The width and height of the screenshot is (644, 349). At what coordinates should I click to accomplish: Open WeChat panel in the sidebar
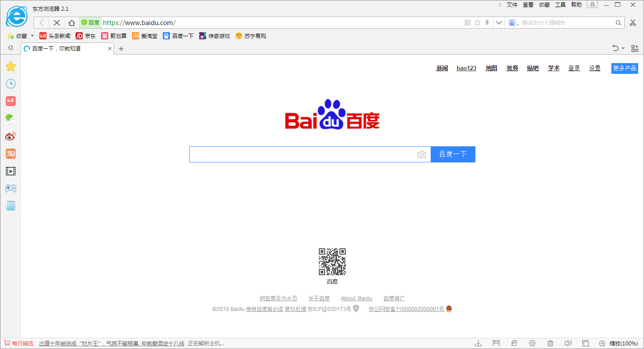(11, 118)
